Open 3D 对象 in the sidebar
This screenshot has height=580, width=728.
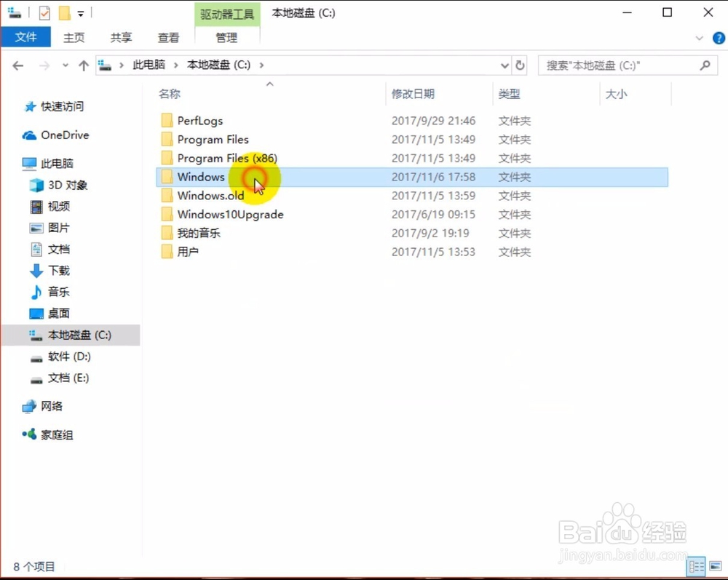(x=67, y=185)
